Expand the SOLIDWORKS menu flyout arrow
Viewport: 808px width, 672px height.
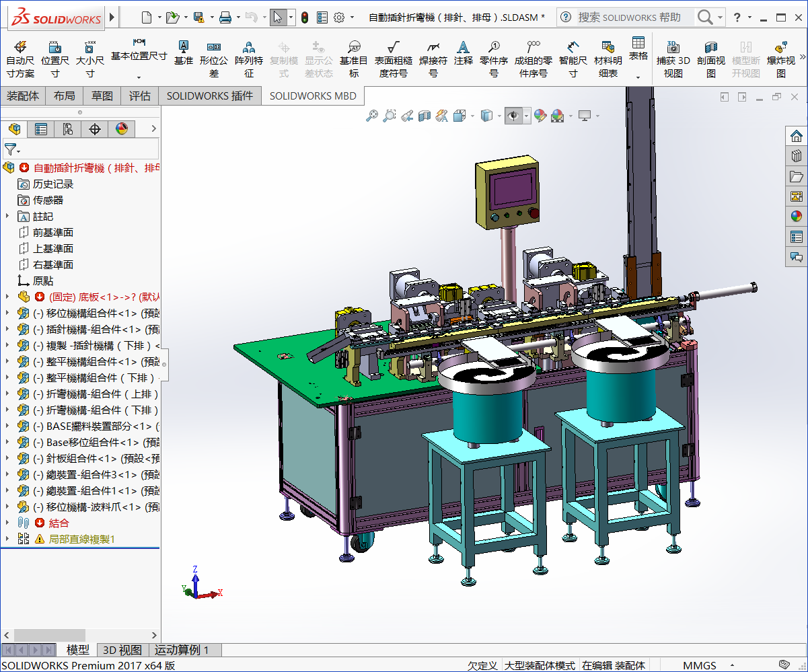(112, 17)
